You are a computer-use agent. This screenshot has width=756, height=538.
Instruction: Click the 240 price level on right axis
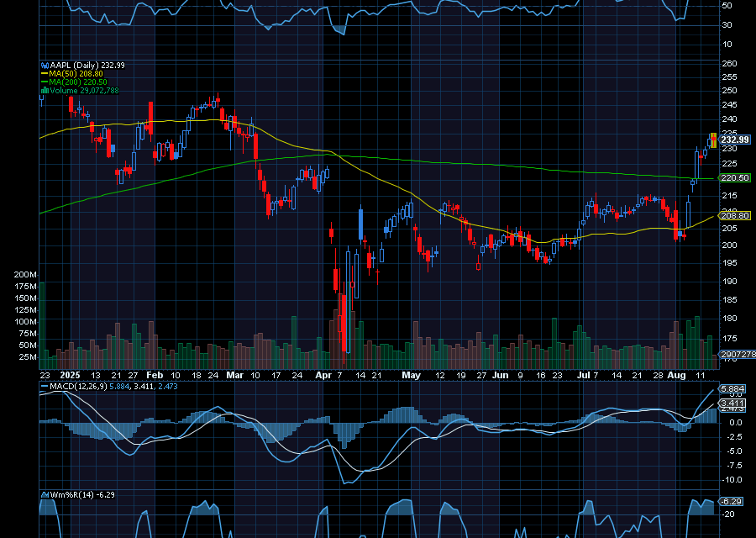[729, 119]
